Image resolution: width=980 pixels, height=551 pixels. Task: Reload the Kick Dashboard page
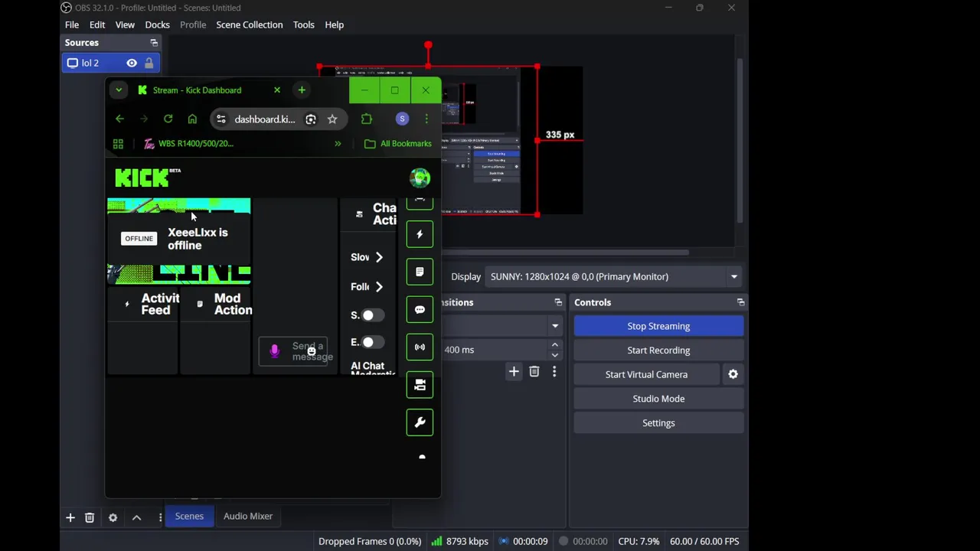[168, 119]
